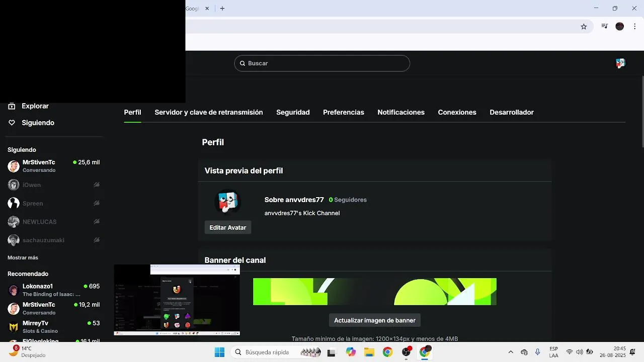Click sachauzumaki channel avatar
The height and width of the screenshot is (362, 644).
point(14,240)
